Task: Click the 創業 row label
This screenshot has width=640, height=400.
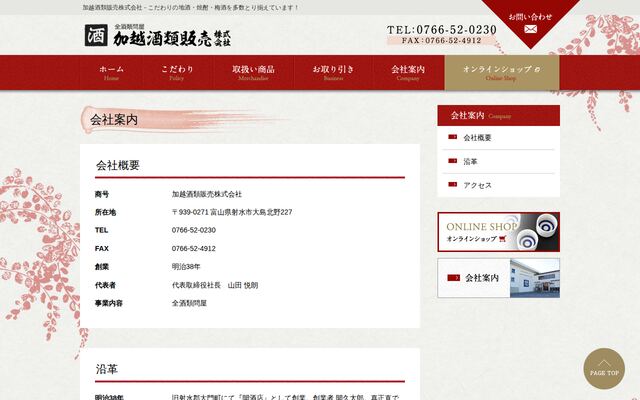Action: tap(102, 267)
